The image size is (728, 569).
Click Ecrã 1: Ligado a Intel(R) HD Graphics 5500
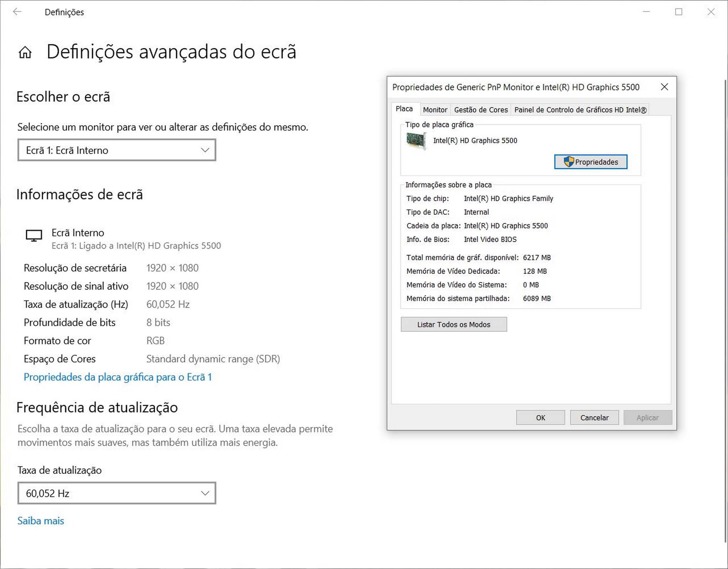point(136,246)
